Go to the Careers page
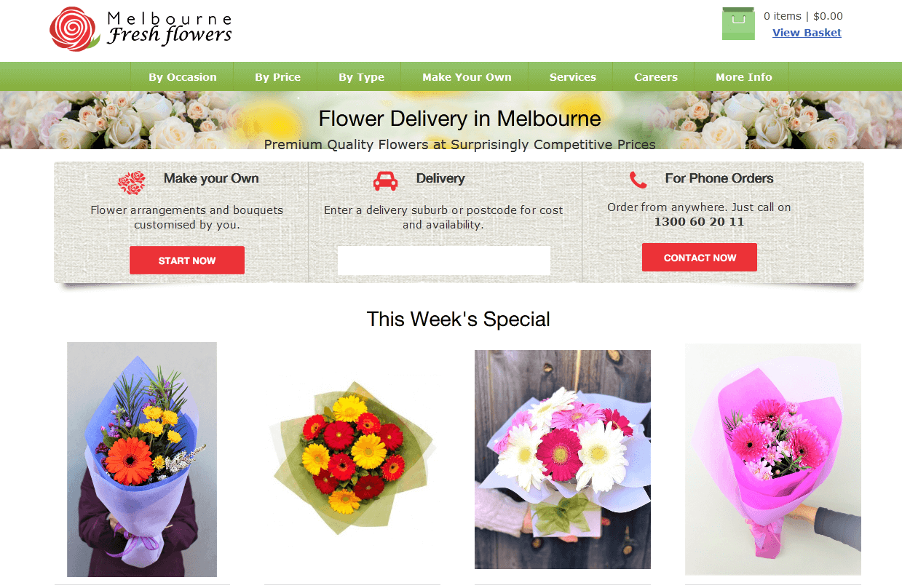Viewport: 902px width, 588px height. pyautogui.click(x=656, y=77)
